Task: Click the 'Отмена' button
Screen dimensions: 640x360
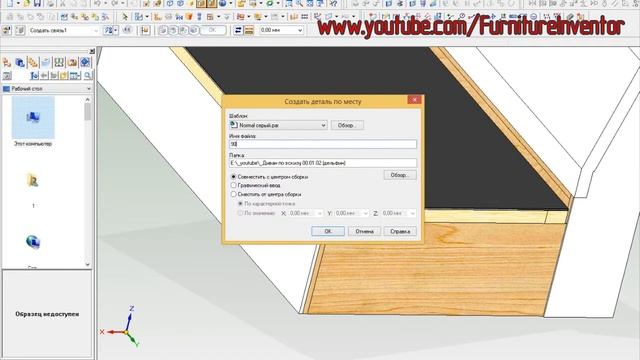Action: [x=364, y=231]
